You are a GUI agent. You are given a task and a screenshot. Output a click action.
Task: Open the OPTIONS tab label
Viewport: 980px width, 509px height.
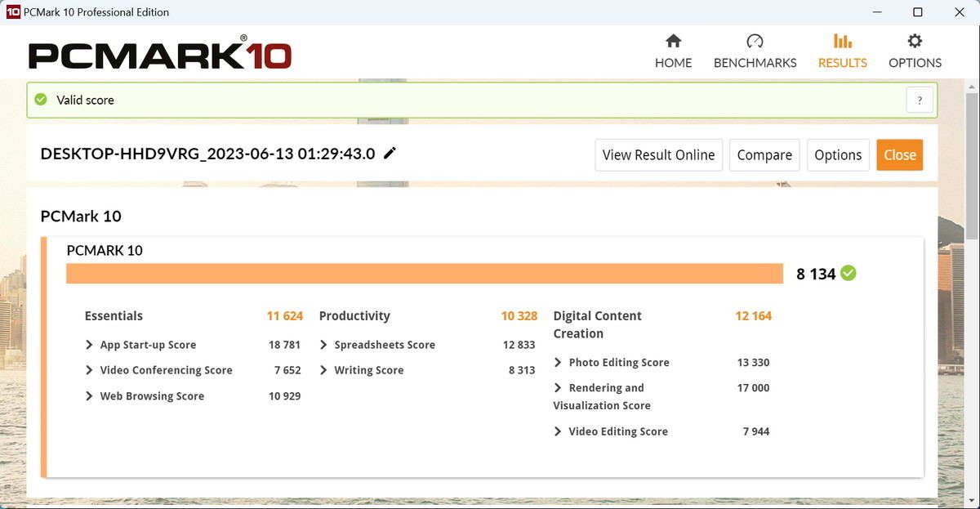pos(915,63)
